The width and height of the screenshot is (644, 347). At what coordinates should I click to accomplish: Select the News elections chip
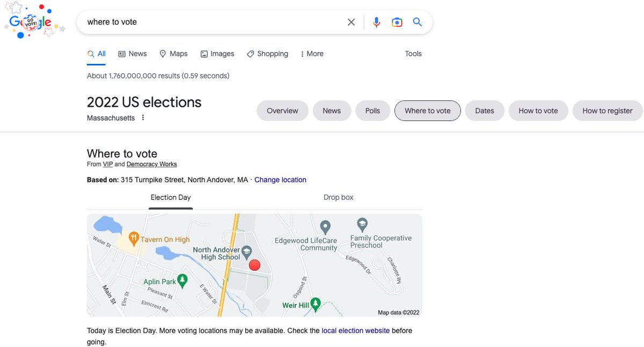coord(332,111)
